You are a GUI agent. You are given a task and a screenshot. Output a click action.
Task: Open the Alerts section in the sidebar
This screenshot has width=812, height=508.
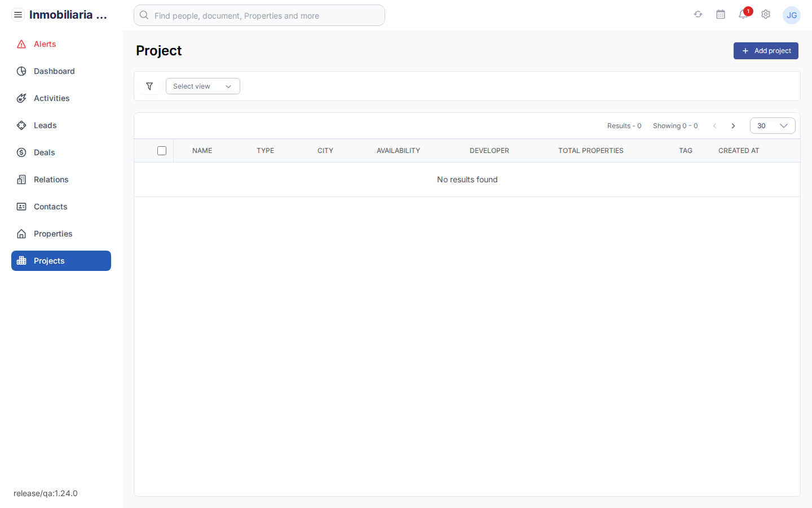45,44
